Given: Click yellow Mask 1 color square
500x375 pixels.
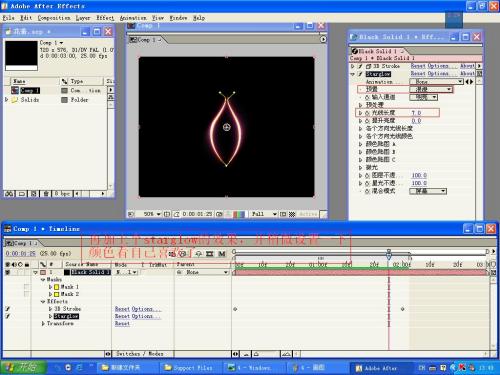Looking at the screenshot, I should [57, 287].
